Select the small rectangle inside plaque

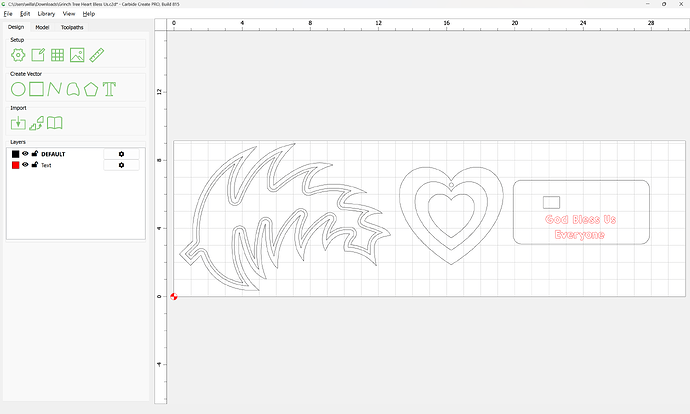551,202
